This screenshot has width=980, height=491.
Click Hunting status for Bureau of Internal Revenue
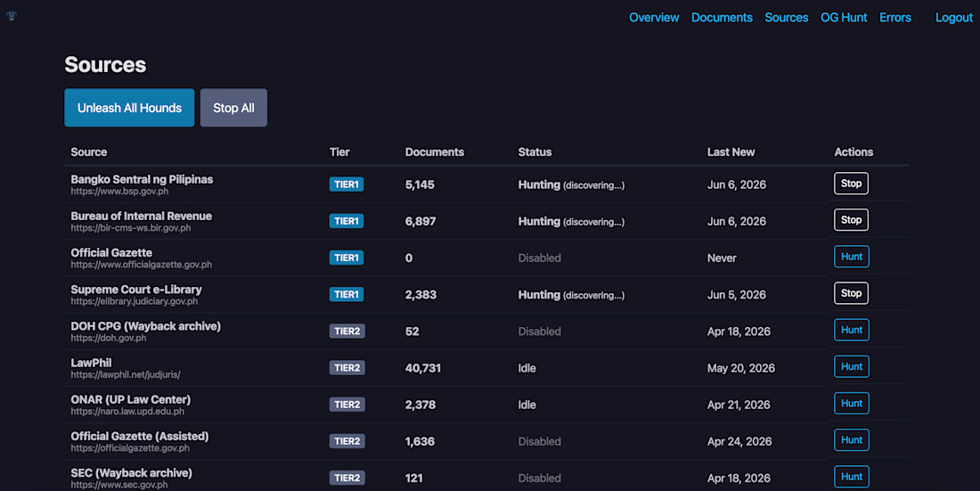(x=571, y=221)
